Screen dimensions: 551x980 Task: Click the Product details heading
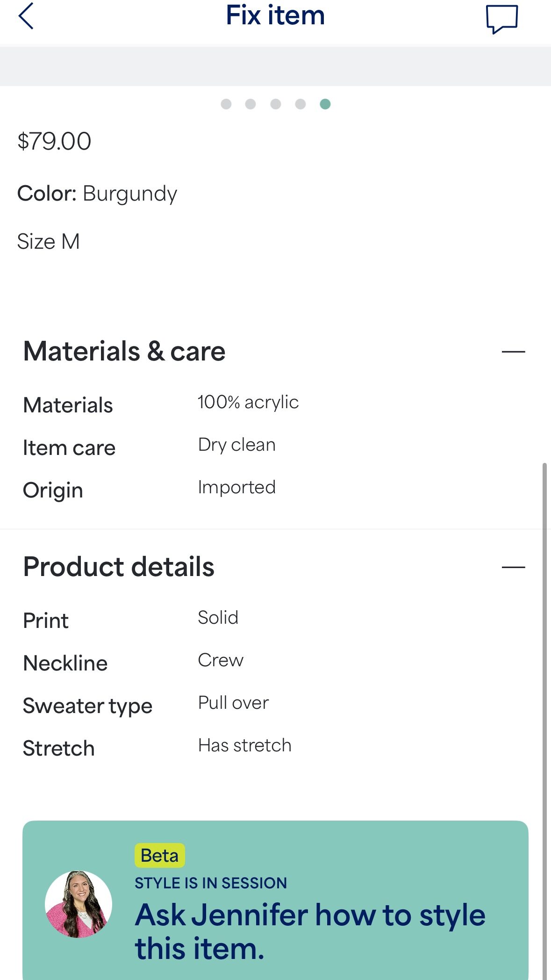pos(119,567)
